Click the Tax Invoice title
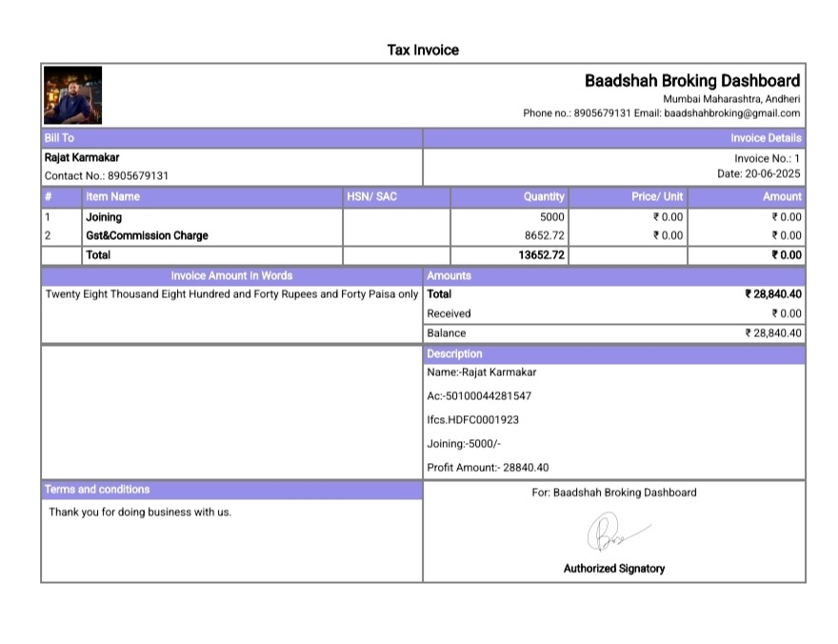The image size is (838, 644). (423, 50)
